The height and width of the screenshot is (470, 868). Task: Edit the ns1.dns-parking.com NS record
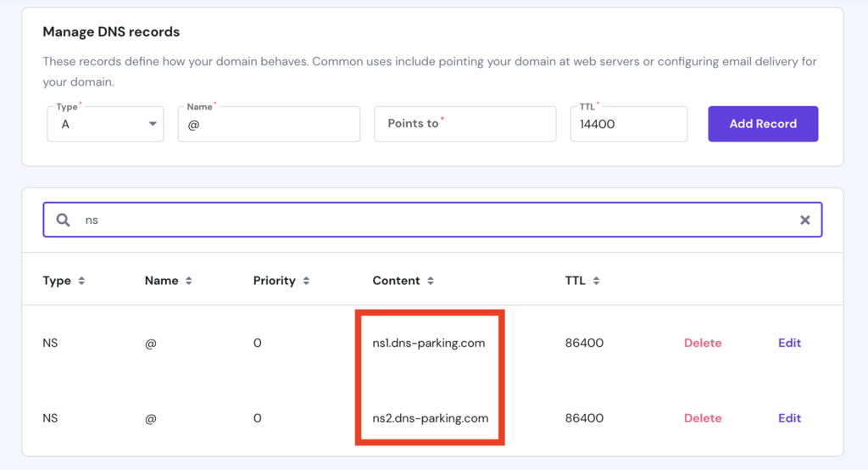[x=789, y=343]
